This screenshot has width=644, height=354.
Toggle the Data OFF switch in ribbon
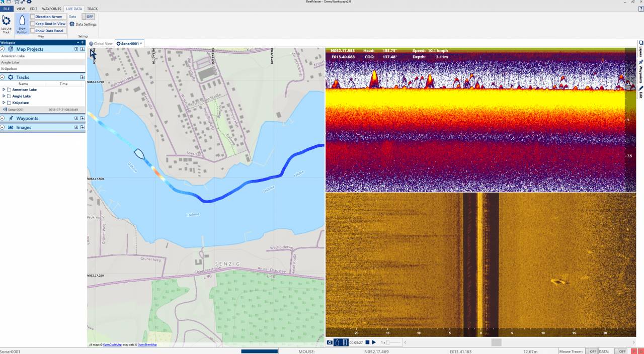click(88, 17)
